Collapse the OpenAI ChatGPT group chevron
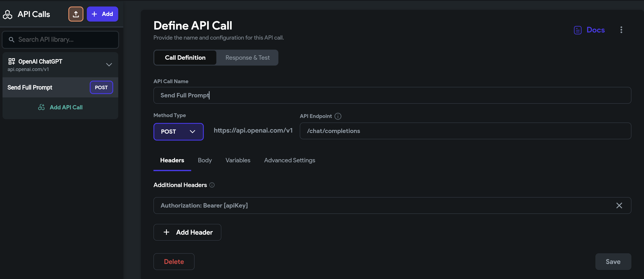644x279 pixels. 109,65
